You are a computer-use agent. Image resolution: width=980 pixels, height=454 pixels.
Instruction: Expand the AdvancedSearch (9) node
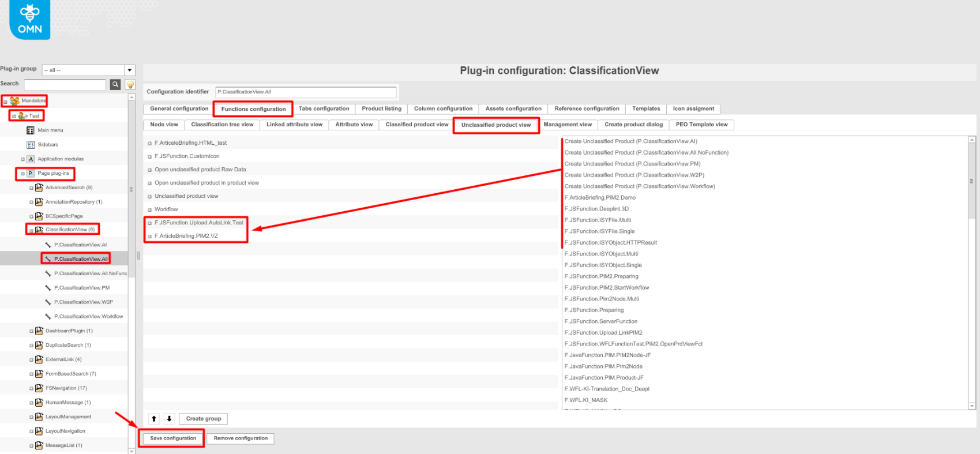click(x=31, y=188)
